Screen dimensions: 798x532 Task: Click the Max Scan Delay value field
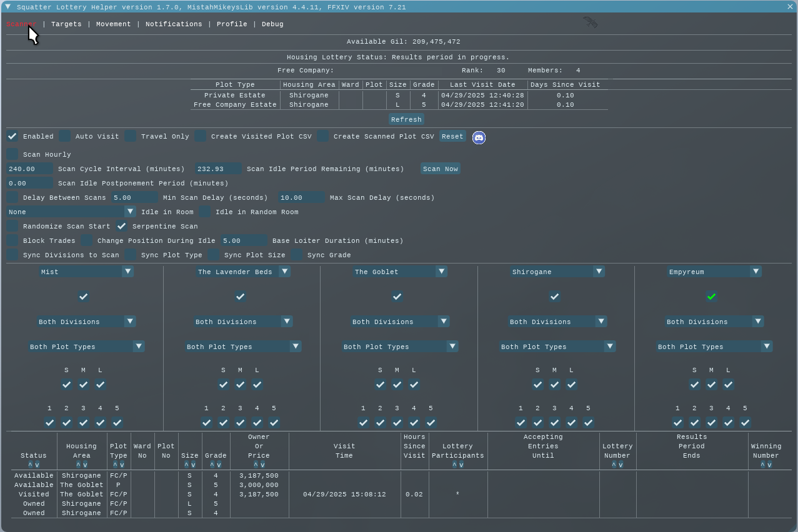[301, 197]
